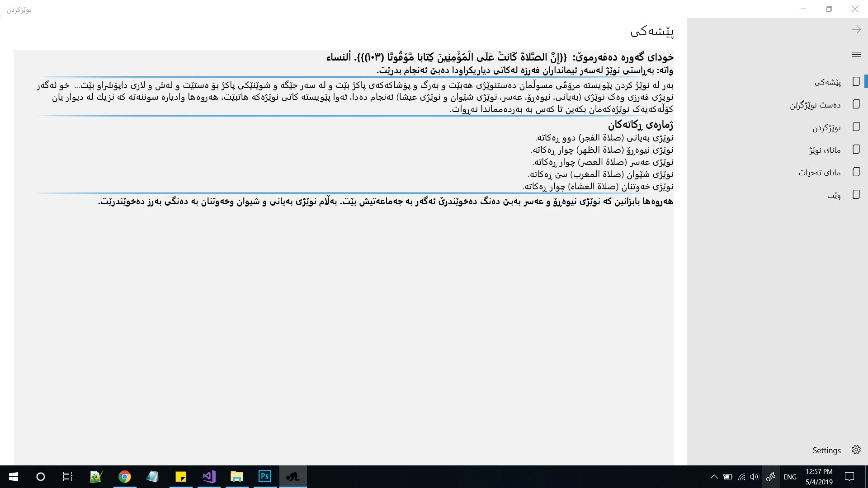Click the back arrow in navigation pane
The height and width of the screenshot is (488, 868).
point(856,30)
